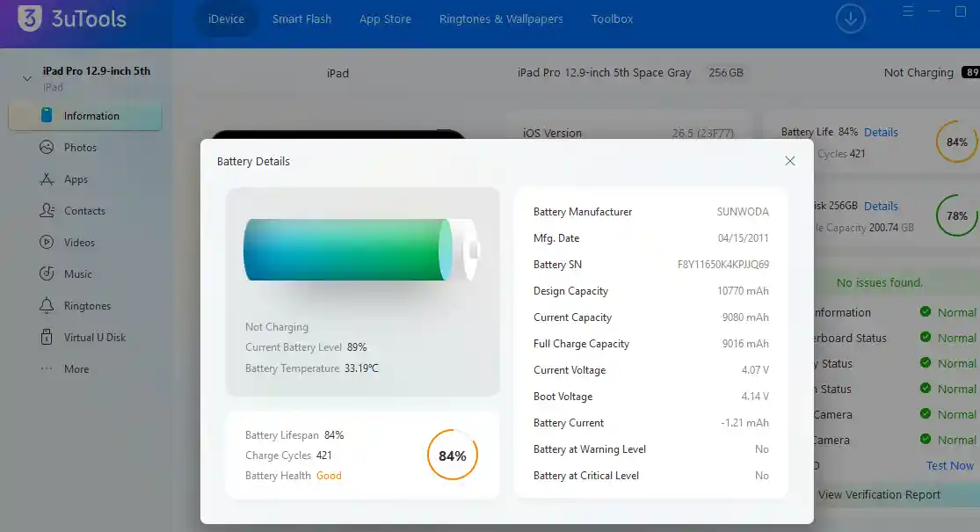Click iPad Pro 12.9-inch 5th Space Gray text
980x532 pixels.
604,72
